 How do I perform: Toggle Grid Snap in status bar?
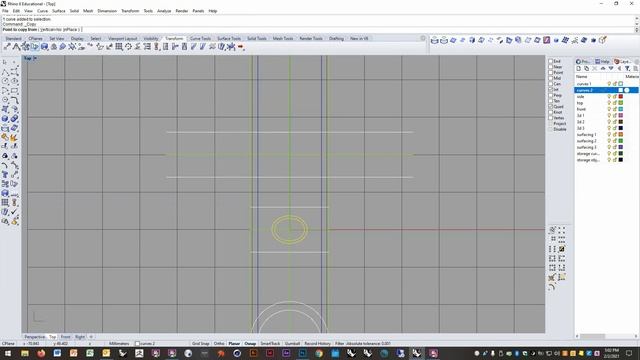pos(200,344)
